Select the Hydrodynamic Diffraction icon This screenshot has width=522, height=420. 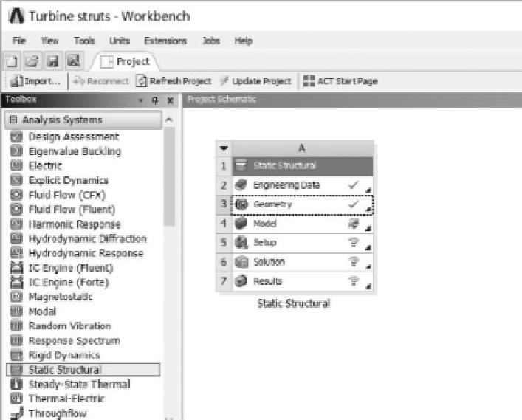tap(16, 238)
